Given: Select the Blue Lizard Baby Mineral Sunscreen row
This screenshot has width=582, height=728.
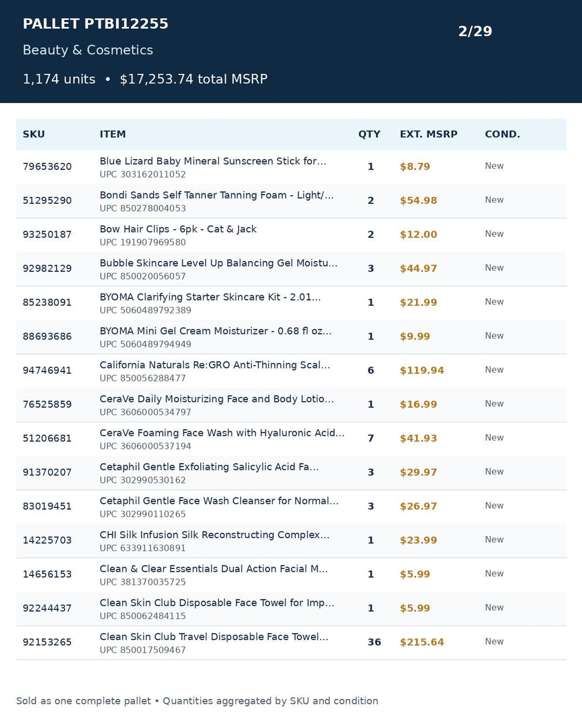Looking at the screenshot, I should pyautogui.click(x=291, y=167).
